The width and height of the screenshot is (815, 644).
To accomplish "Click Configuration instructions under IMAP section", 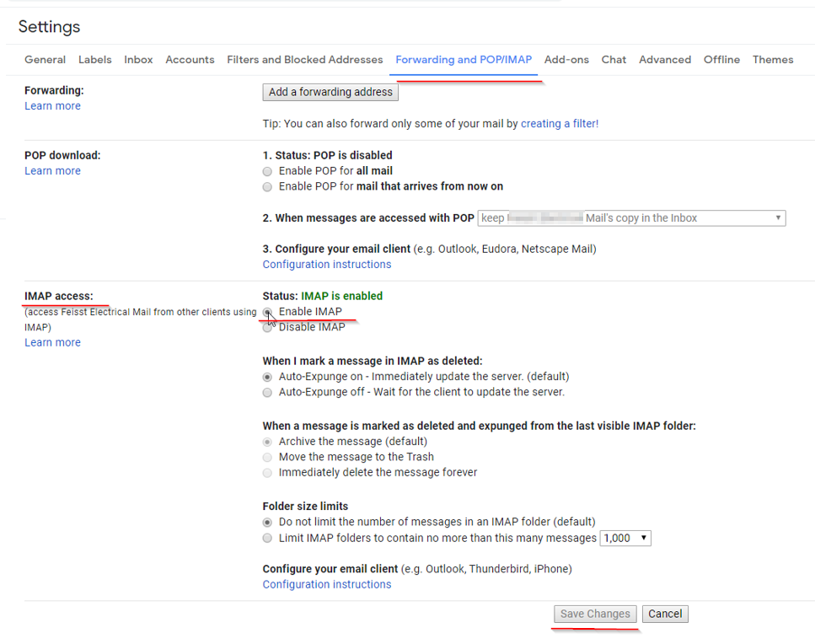I will (x=326, y=584).
